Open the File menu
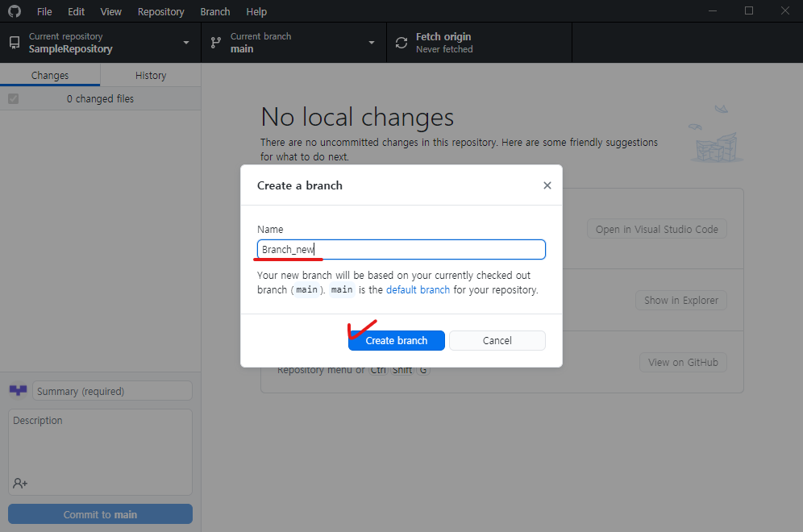Image resolution: width=803 pixels, height=532 pixels. pyautogui.click(x=44, y=11)
